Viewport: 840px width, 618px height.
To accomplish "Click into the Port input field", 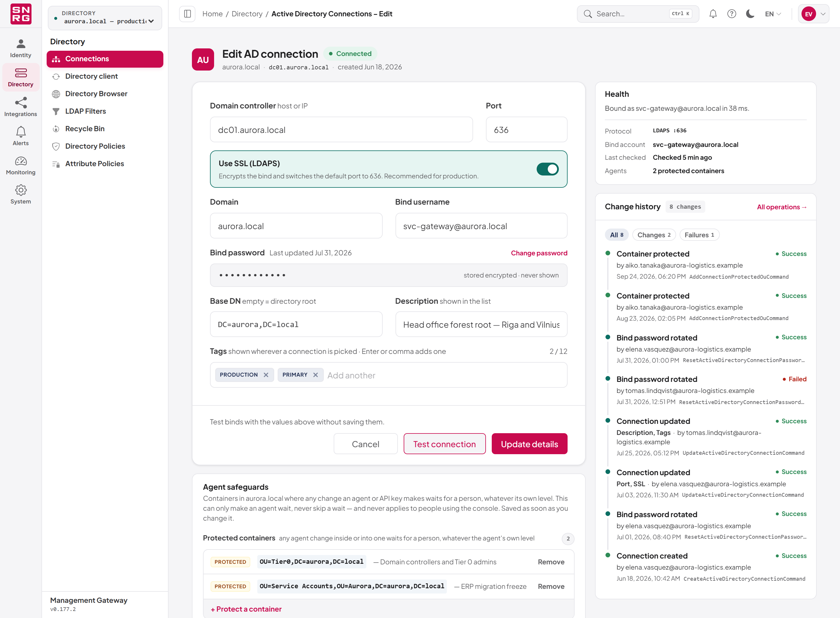I will 526,129.
